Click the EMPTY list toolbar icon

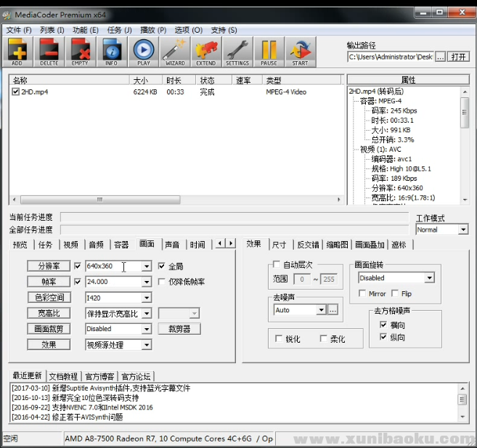80,51
